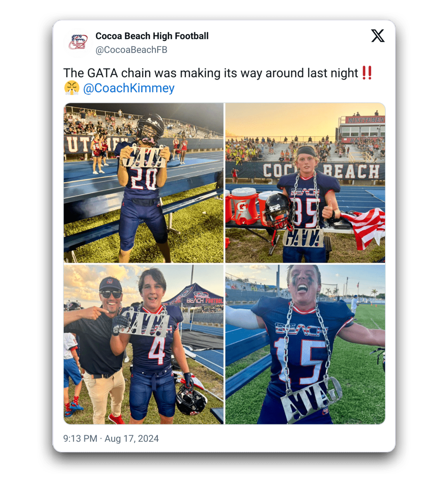Click the Beach Football tent canopy
Viewport: 448px width, 500px height.
(x=194, y=295)
